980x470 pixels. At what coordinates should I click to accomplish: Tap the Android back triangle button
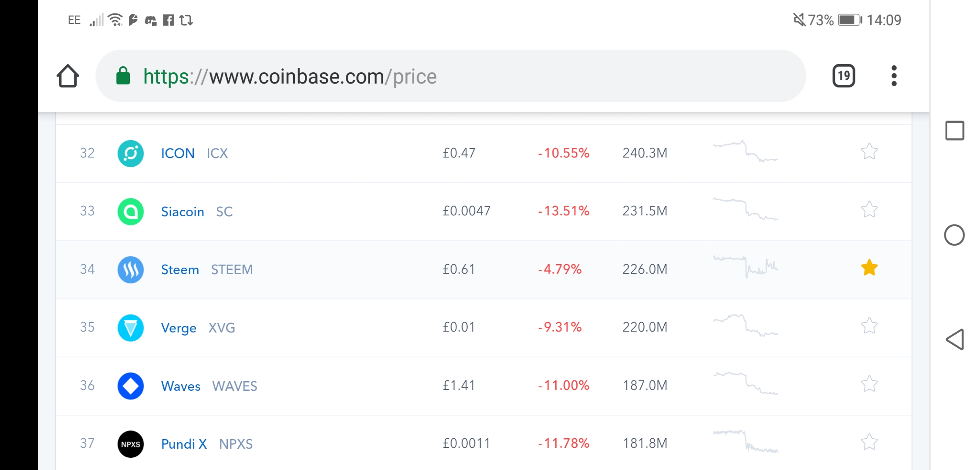pyautogui.click(x=954, y=339)
